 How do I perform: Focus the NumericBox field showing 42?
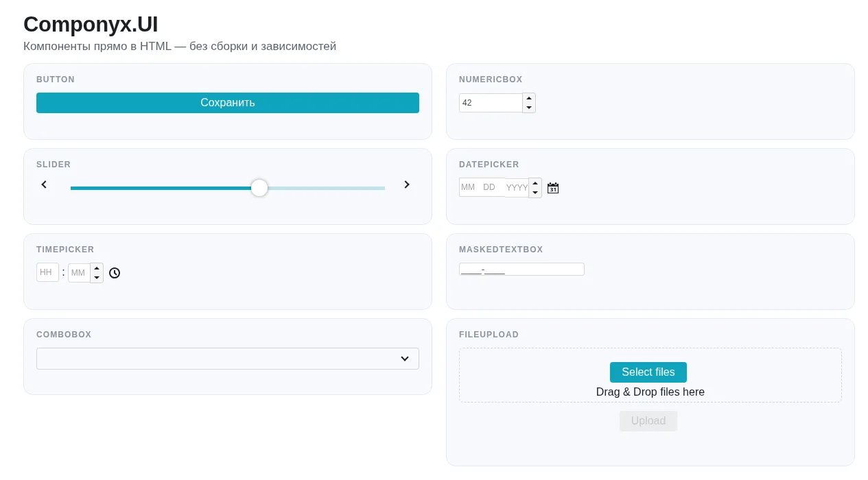pyautogui.click(x=491, y=103)
